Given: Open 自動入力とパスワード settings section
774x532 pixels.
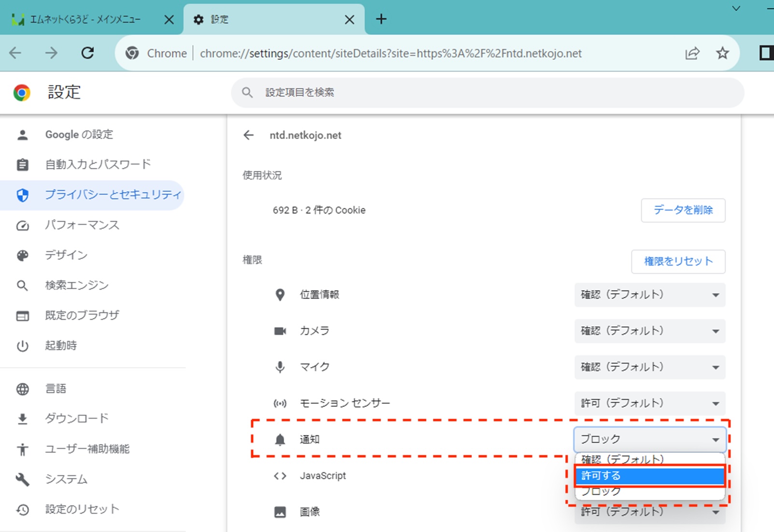Looking at the screenshot, I should pyautogui.click(x=98, y=165).
